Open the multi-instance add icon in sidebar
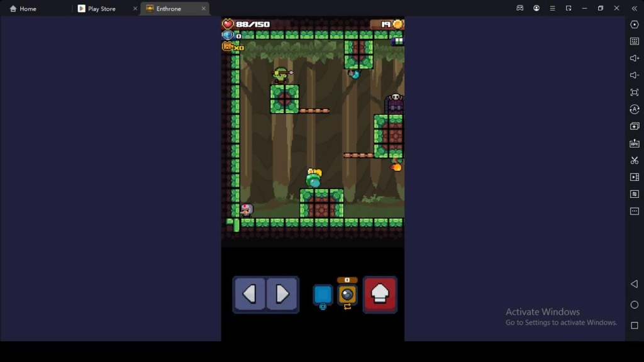This screenshot has height=362, width=644. point(635,126)
